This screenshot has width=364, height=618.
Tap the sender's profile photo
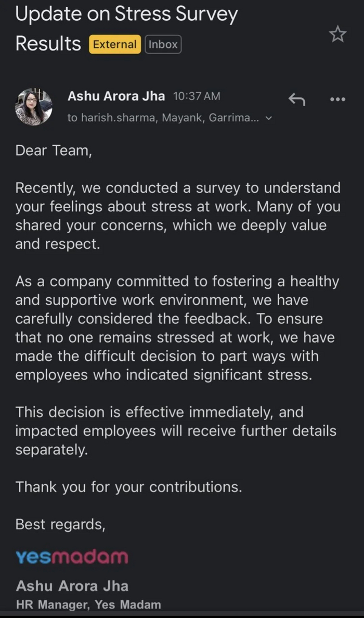pos(34,107)
